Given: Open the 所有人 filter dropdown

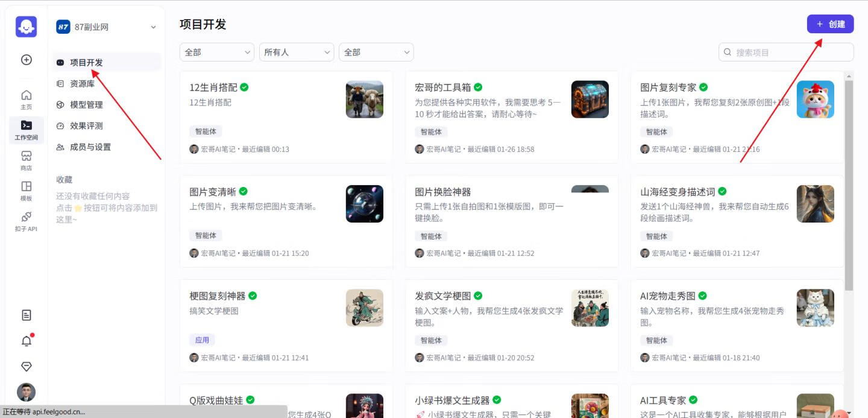Looking at the screenshot, I should click(x=296, y=52).
